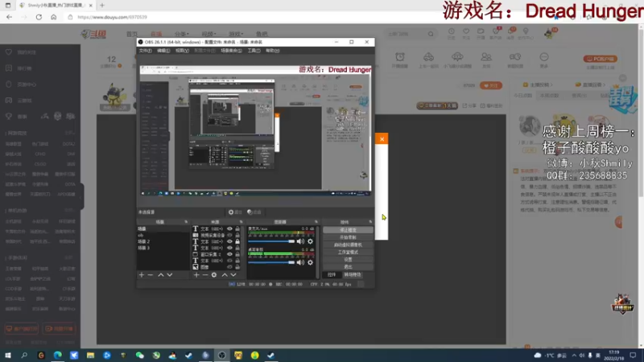The image size is (644, 362).
Task: Click the OBS 设置 settings button
Action: coord(348,260)
